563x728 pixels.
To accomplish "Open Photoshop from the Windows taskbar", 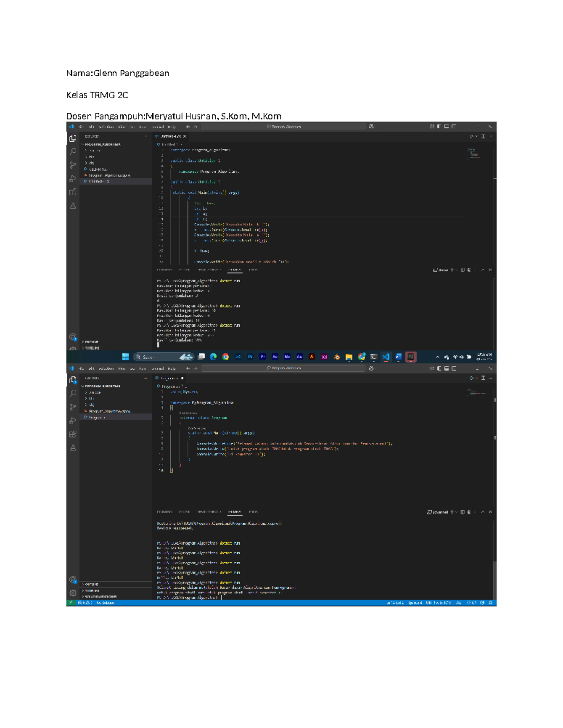I will click(250, 357).
